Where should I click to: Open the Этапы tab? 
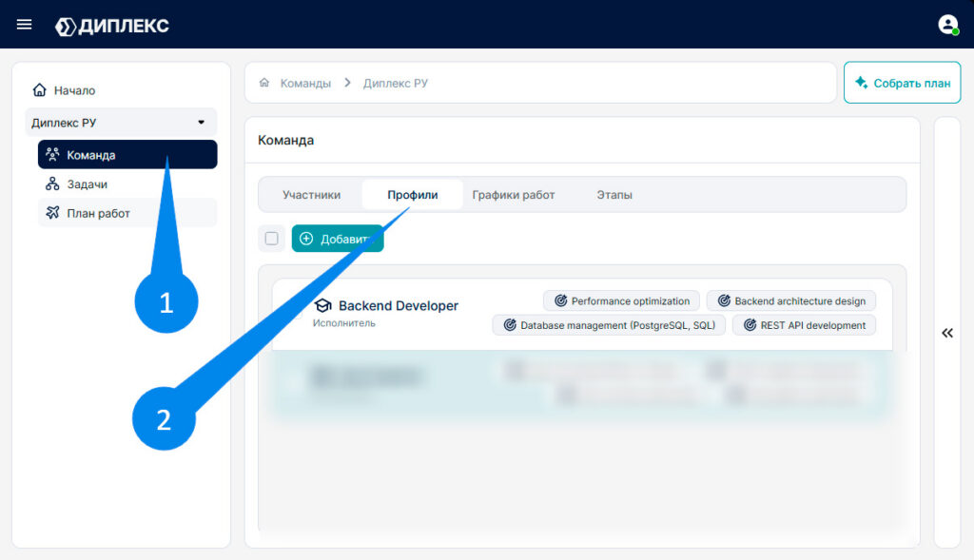[614, 195]
